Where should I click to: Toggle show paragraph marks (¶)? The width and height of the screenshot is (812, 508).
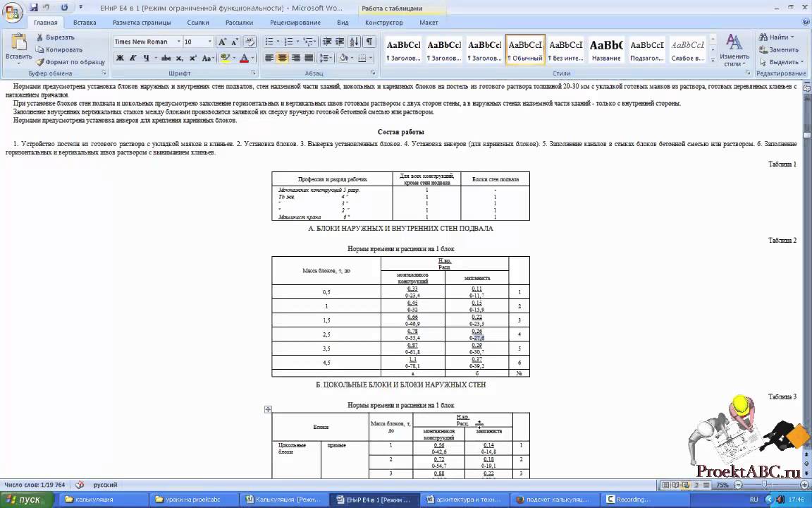[x=369, y=42]
